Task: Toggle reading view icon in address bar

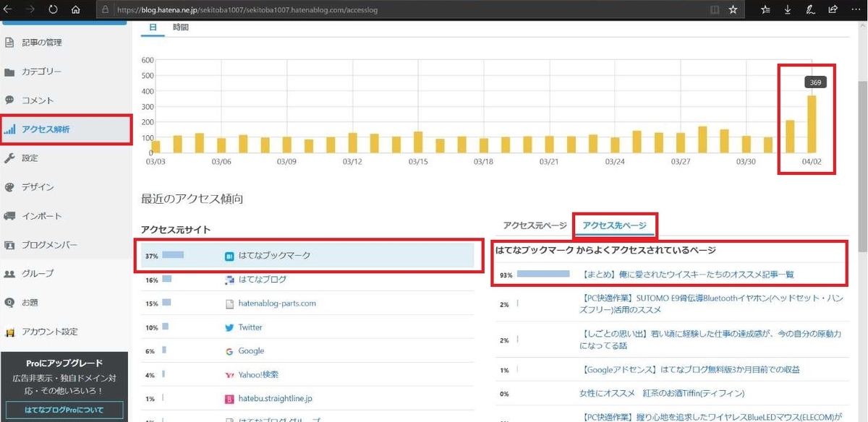Action: (715, 10)
